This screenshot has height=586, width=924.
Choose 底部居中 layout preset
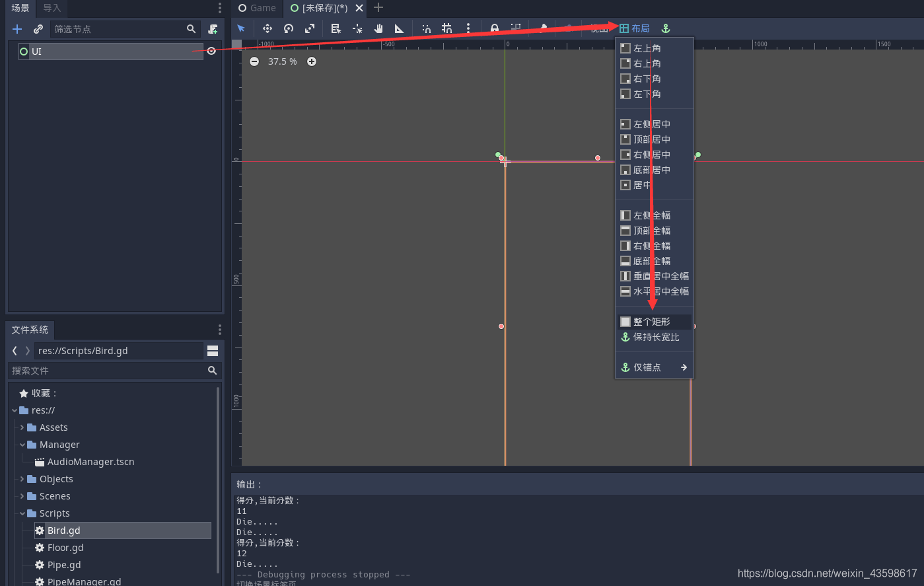655,170
